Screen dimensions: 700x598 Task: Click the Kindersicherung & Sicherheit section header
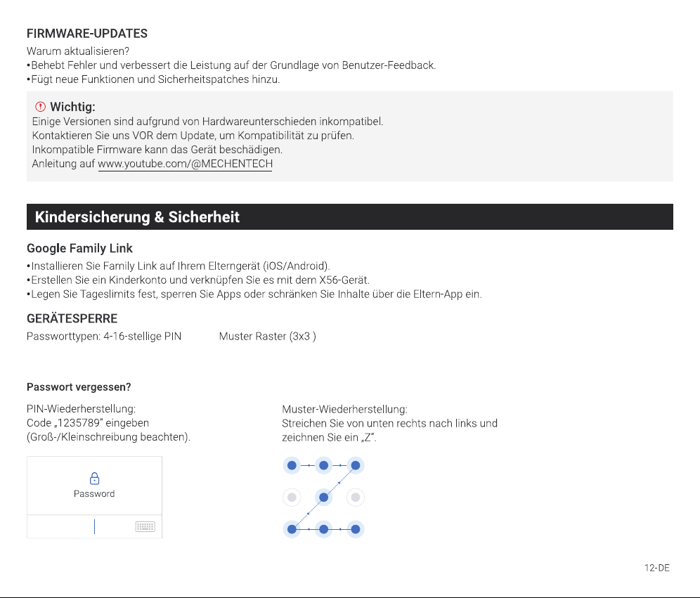point(349,217)
